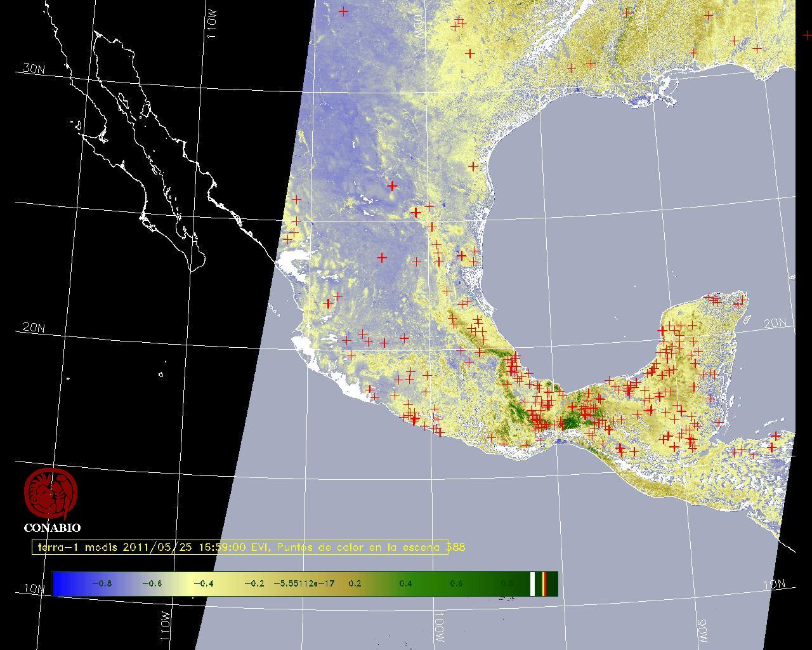This screenshot has width=812, height=650.
Task: Click the red cross at far right image edge
Action: [x=807, y=36]
